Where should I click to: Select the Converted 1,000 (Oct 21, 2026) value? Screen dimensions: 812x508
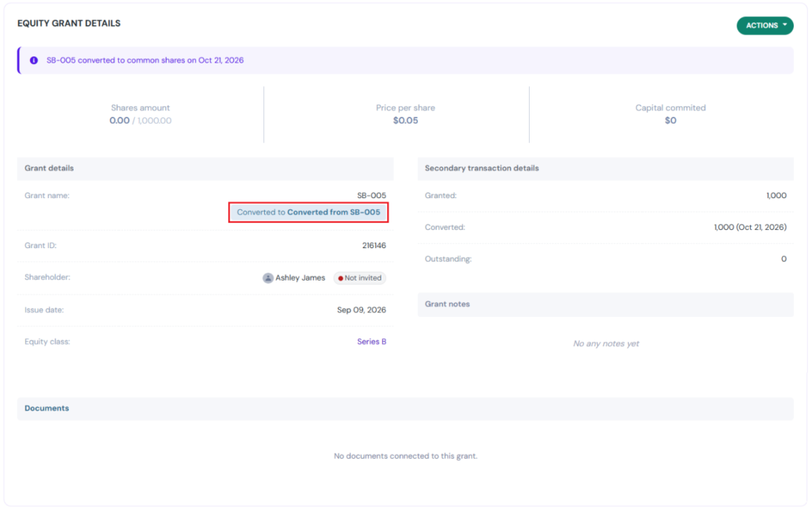(750, 227)
